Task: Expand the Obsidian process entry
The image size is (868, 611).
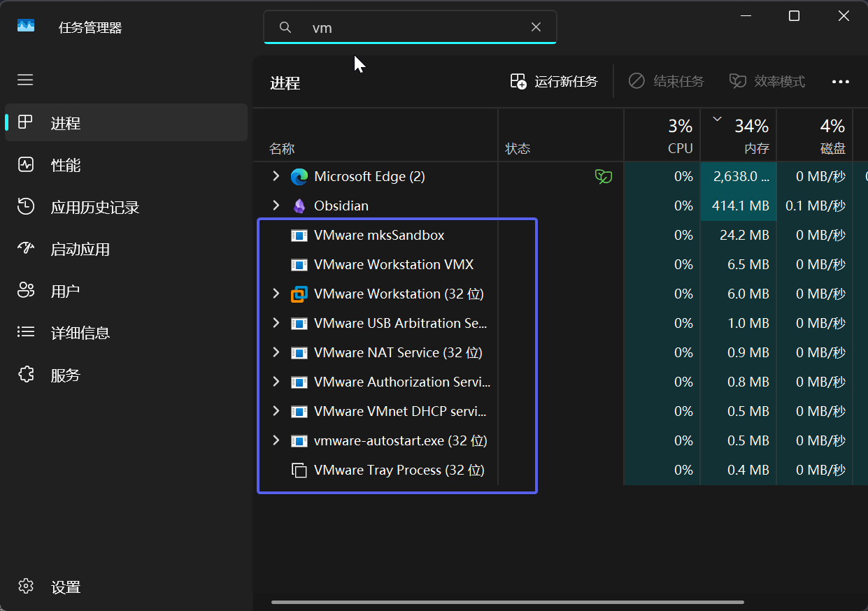Action: click(x=275, y=206)
